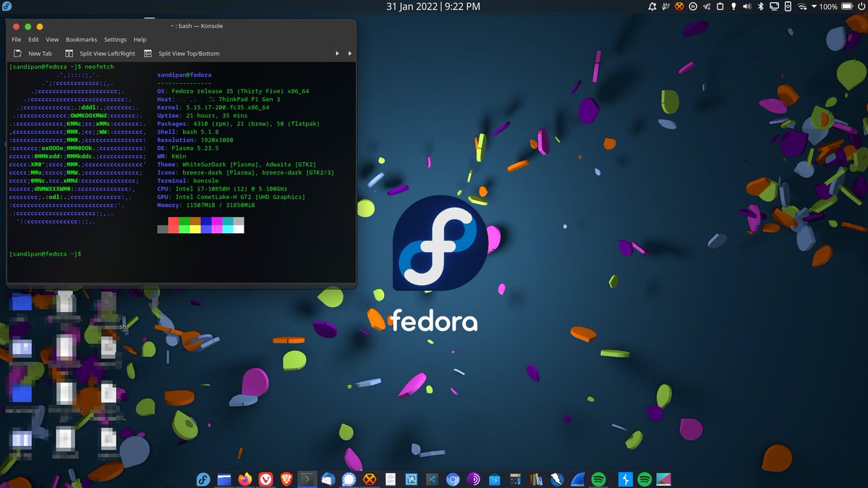This screenshot has height=488, width=868.
Task: Switch to Konsole via its dock icon
Action: (x=307, y=479)
